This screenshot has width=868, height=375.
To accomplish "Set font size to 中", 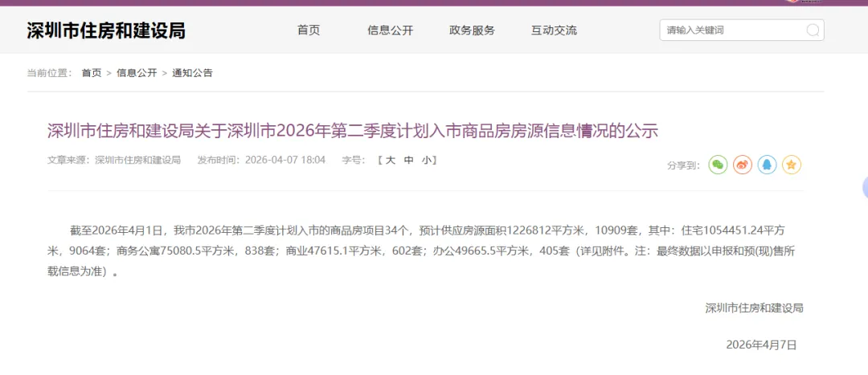I will tap(408, 161).
